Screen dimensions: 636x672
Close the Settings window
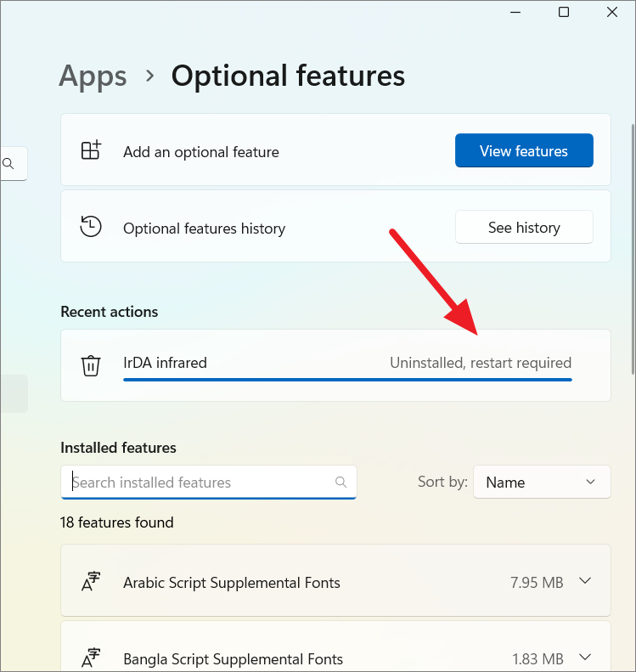point(611,12)
